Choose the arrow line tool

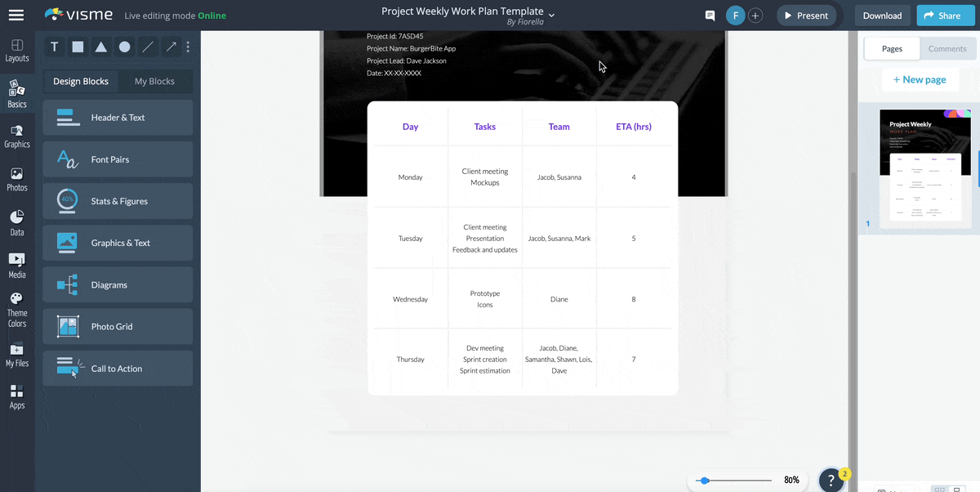[171, 47]
